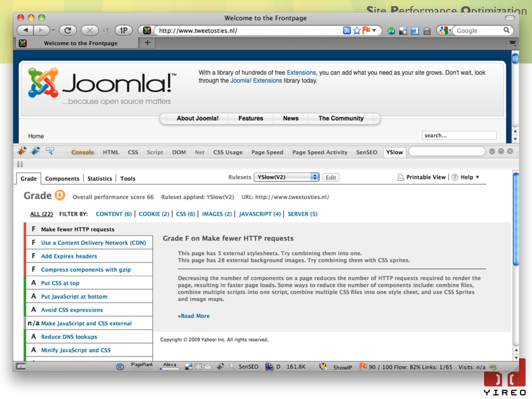Open the YSlow Tools tab

click(x=128, y=179)
